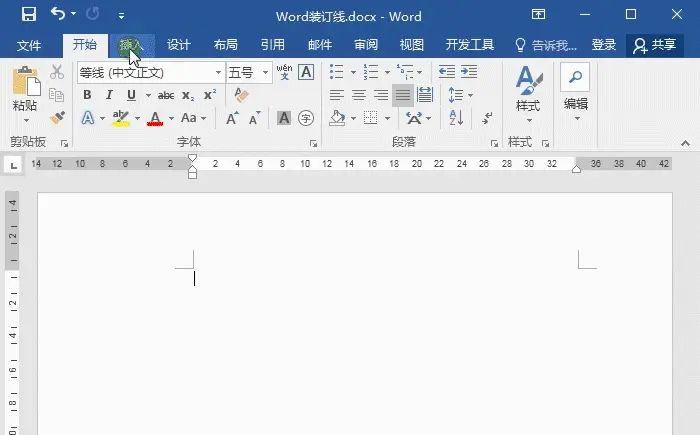Viewport: 700px width, 435px height.
Task: Open text effects A icon
Action: click(x=88, y=118)
